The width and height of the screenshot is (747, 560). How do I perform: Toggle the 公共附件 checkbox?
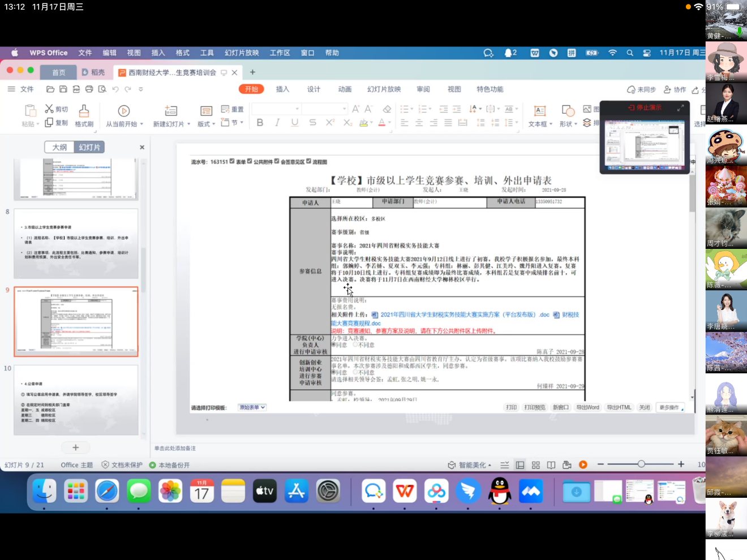click(250, 161)
